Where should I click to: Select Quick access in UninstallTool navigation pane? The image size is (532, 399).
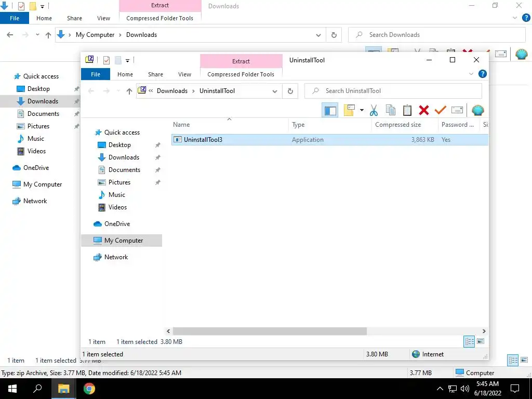[x=122, y=132]
